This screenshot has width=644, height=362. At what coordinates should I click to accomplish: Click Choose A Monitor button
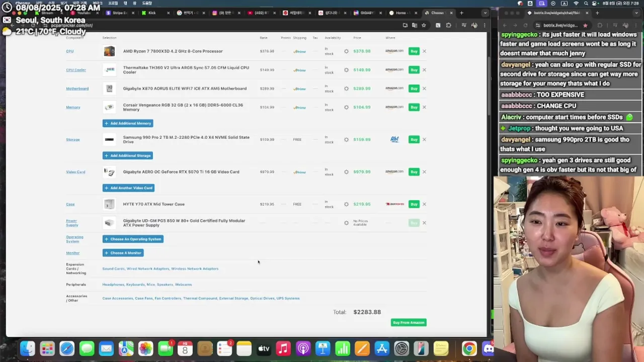(123, 253)
